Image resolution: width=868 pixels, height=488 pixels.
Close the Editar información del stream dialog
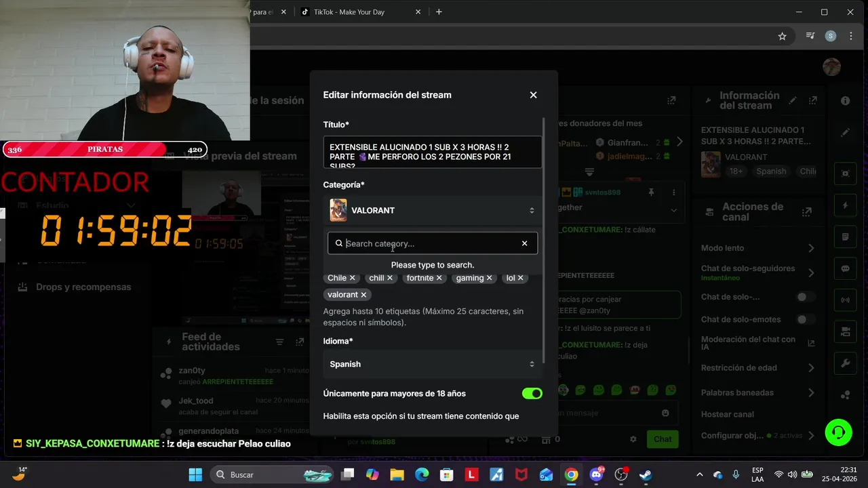pos(533,95)
